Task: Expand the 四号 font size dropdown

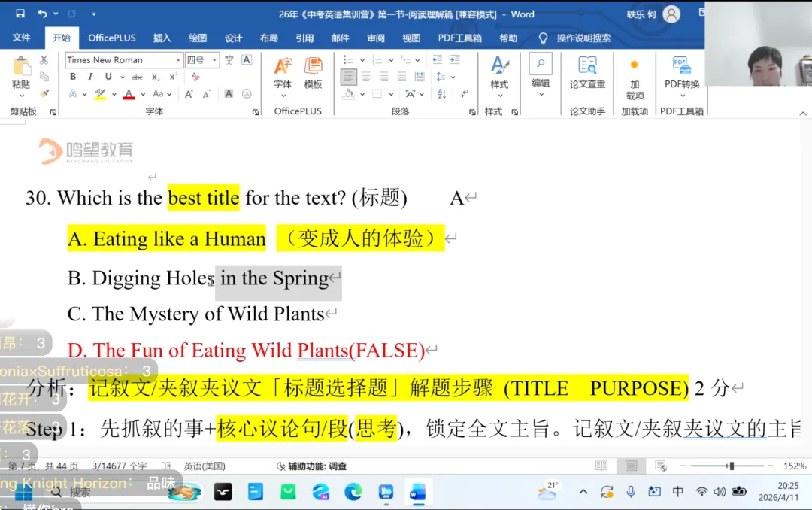Action: (215, 59)
